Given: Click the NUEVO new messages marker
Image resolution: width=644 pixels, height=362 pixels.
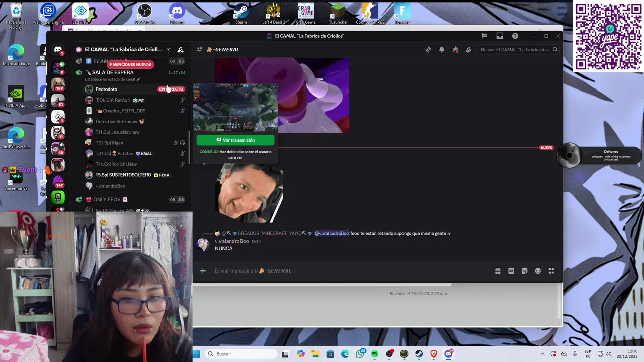Looking at the screenshot, I should pyautogui.click(x=546, y=148).
